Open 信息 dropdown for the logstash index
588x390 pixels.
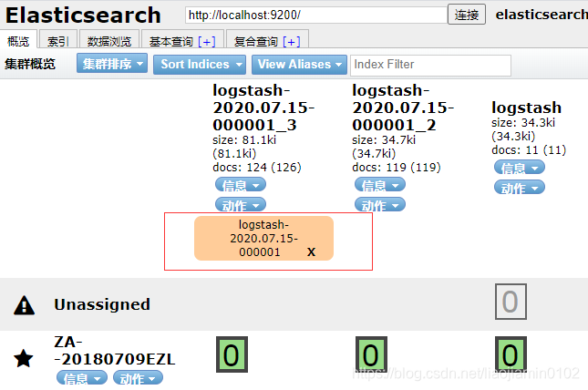pyautogui.click(x=520, y=168)
